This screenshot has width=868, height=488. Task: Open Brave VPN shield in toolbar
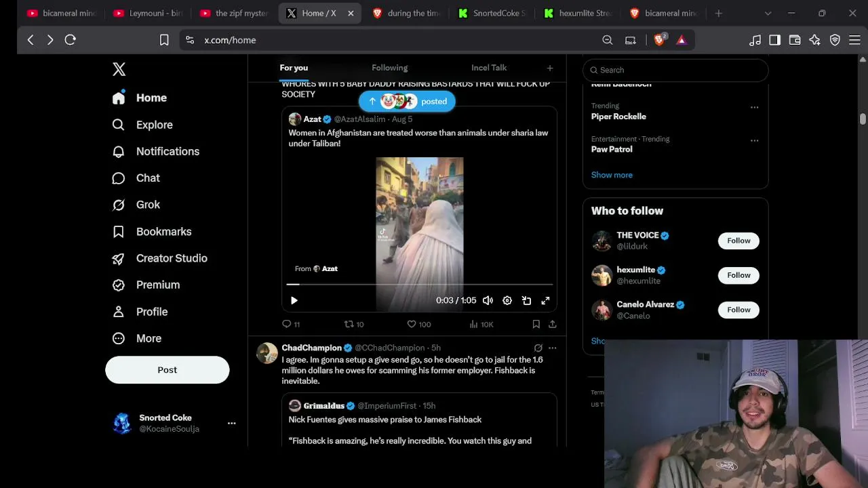point(835,40)
